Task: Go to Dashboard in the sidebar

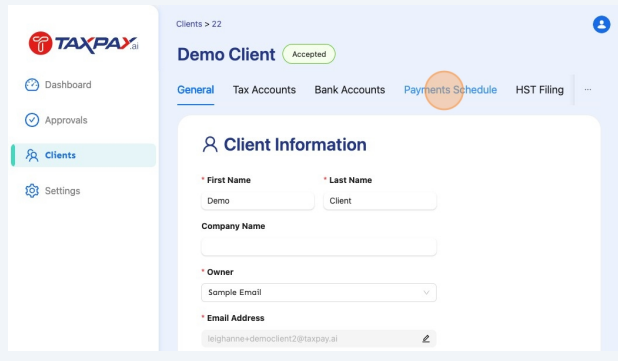Action: point(68,85)
